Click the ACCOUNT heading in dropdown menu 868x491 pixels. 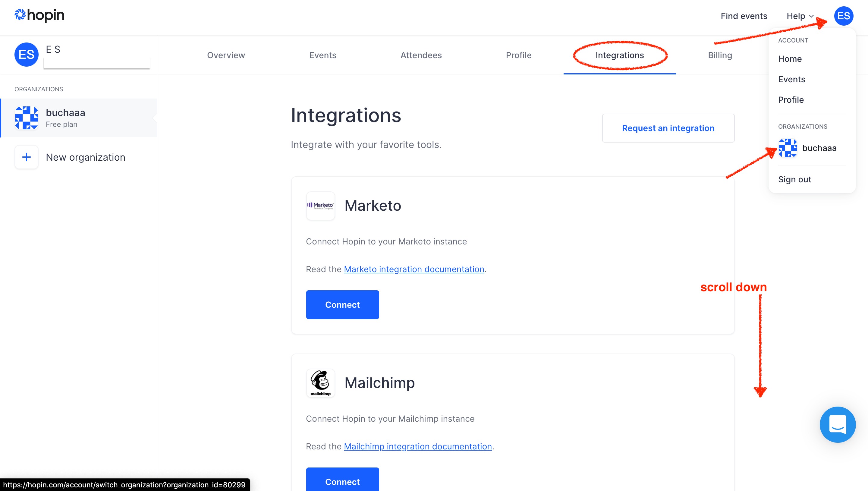(793, 40)
